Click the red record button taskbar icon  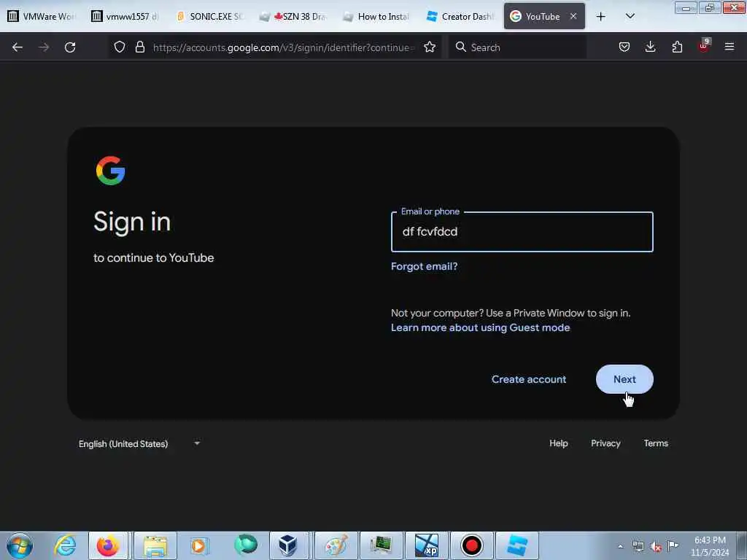pyautogui.click(x=472, y=545)
